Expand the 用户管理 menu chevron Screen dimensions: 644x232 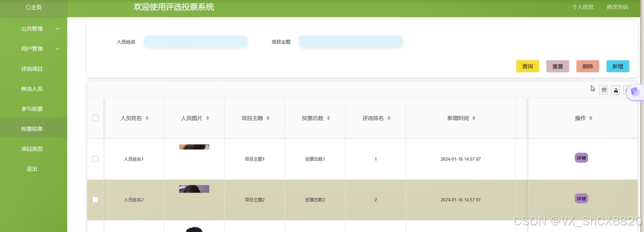coord(58,49)
